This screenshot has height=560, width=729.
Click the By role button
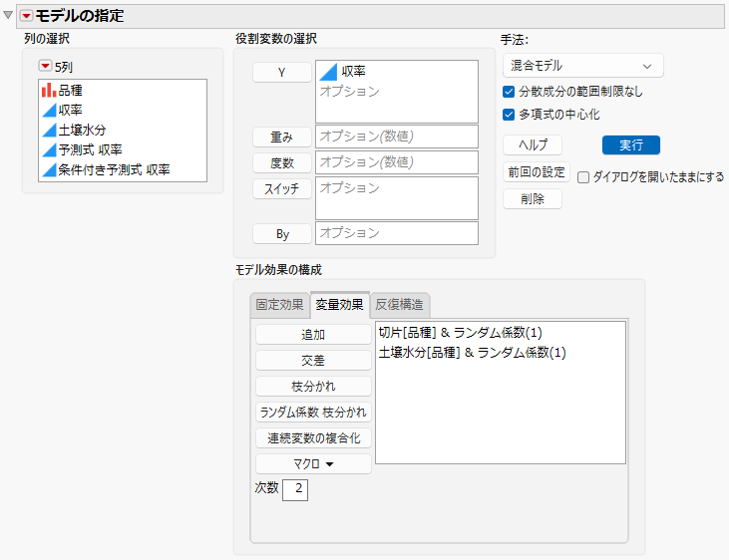(x=282, y=234)
